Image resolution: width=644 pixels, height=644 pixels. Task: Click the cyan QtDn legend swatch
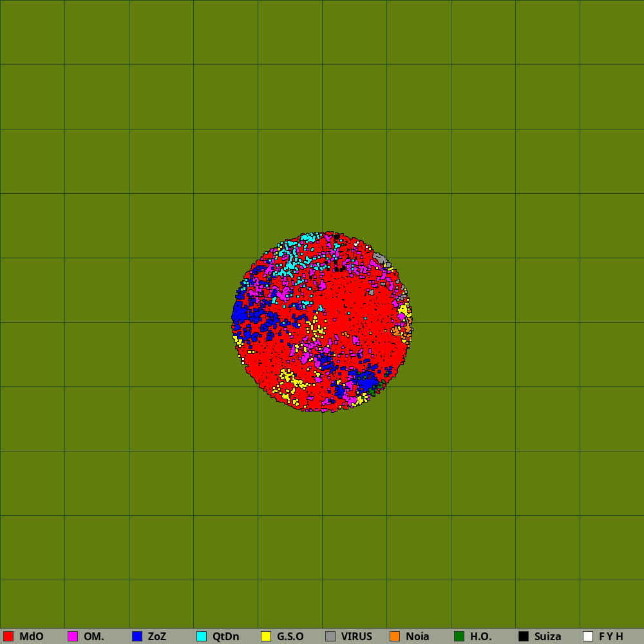pyautogui.click(x=202, y=636)
